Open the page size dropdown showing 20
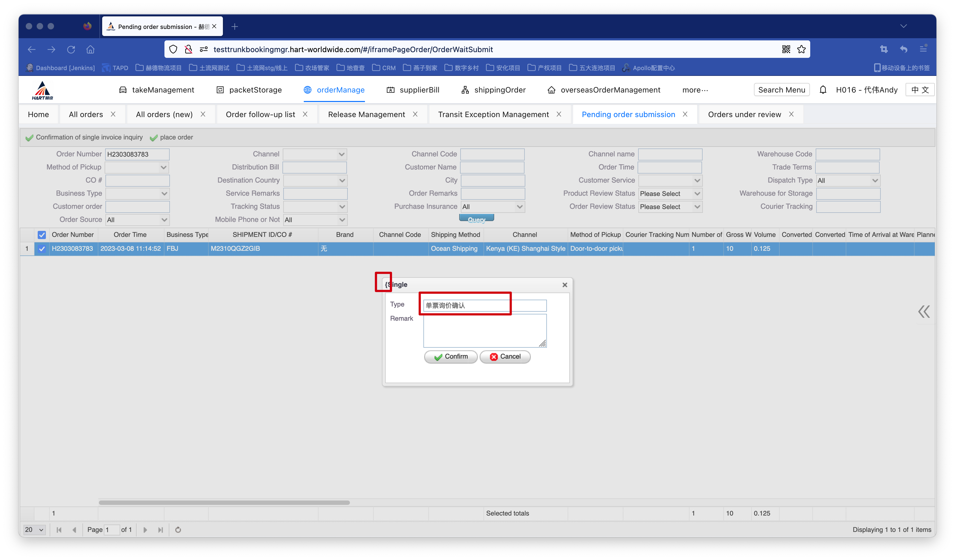This screenshot has width=955, height=560. (34, 530)
